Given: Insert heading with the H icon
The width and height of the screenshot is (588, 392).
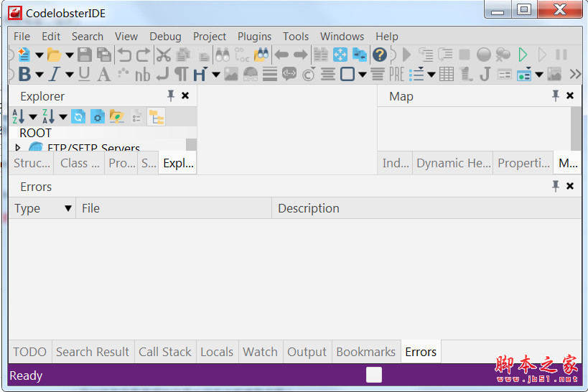Looking at the screenshot, I should (x=200, y=74).
